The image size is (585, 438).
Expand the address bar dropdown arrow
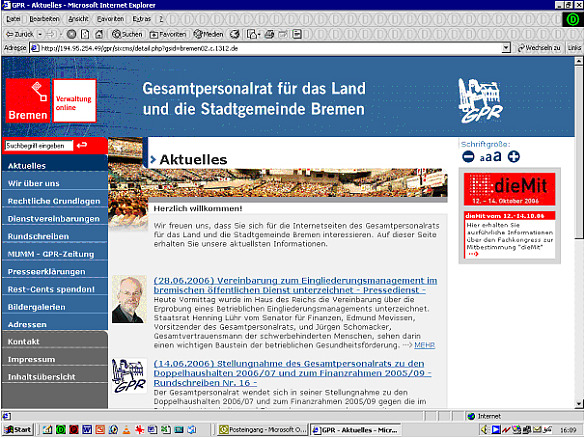[x=506, y=48]
